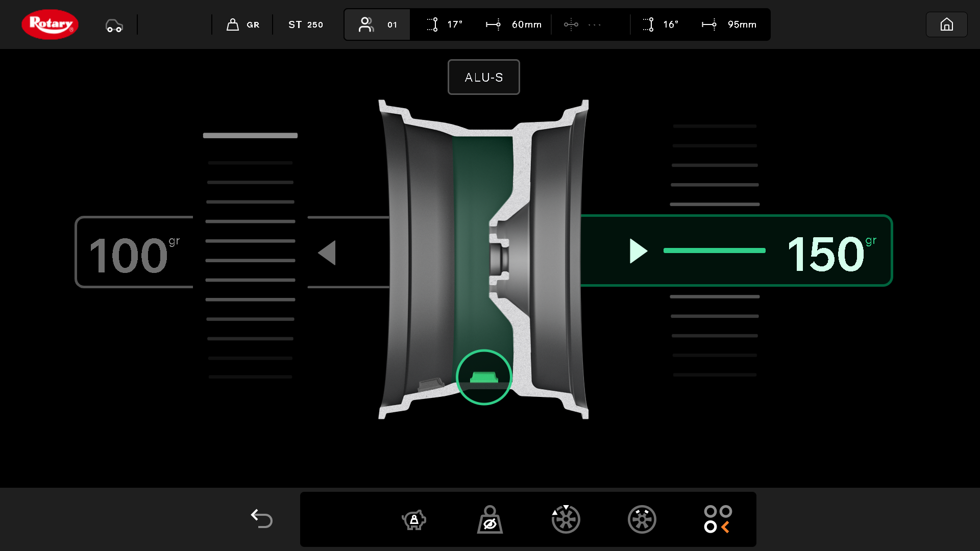
Task: Open the piggy bank weight saving function
Action: (x=413, y=519)
